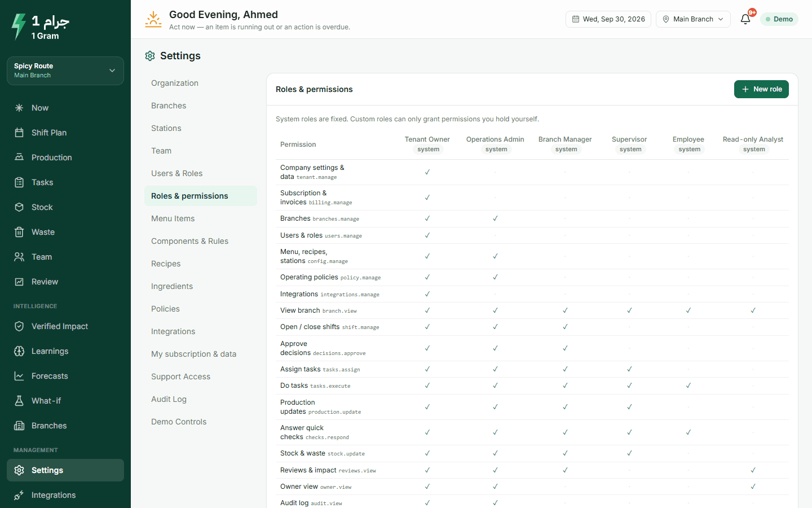Open Waste trash icon
Screen dimensions: 812x508
(x=19, y=232)
